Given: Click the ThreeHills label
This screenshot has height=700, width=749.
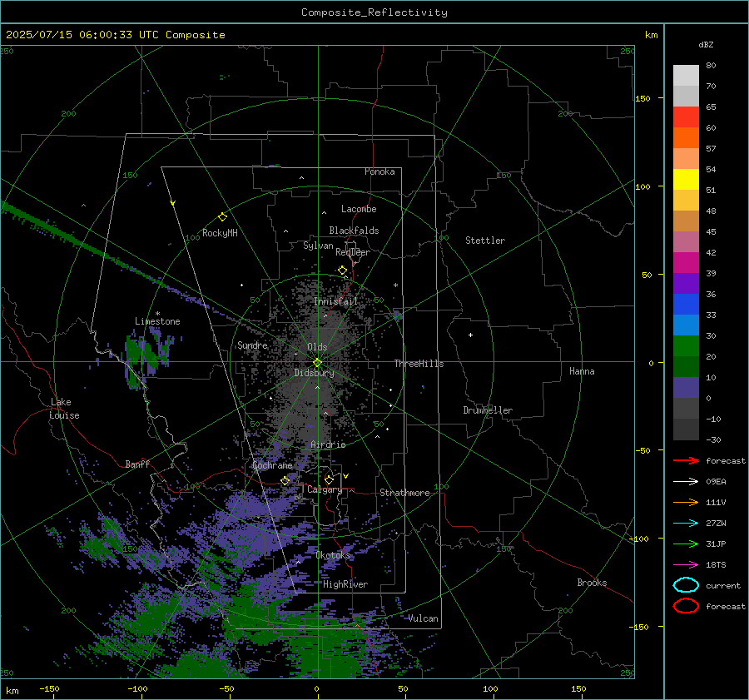Looking at the screenshot, I should (419, 364).
